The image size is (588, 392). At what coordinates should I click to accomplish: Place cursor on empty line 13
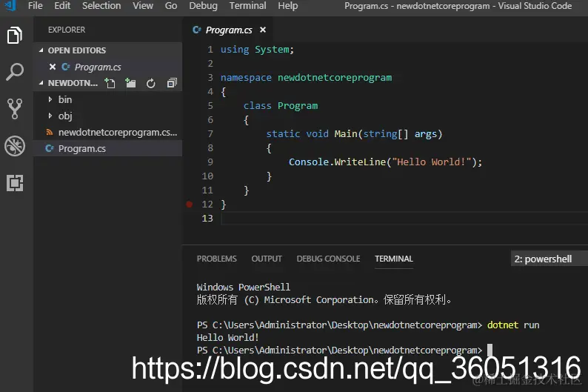[404, 219]
